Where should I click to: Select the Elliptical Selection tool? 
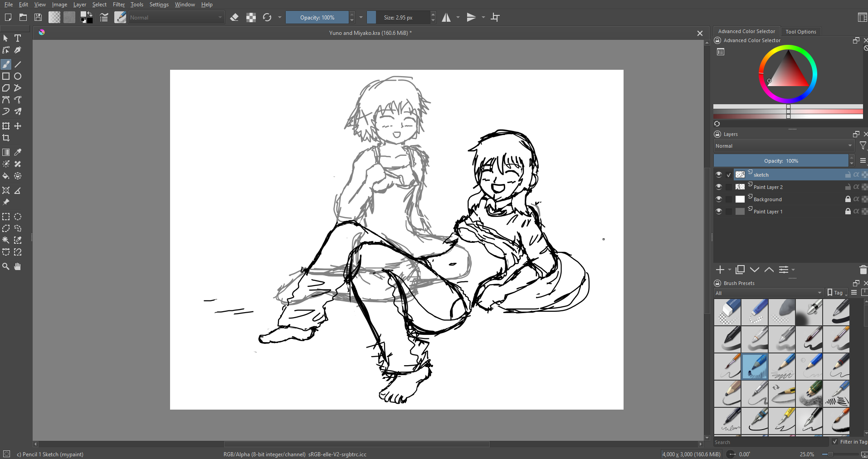pos(18,217)
